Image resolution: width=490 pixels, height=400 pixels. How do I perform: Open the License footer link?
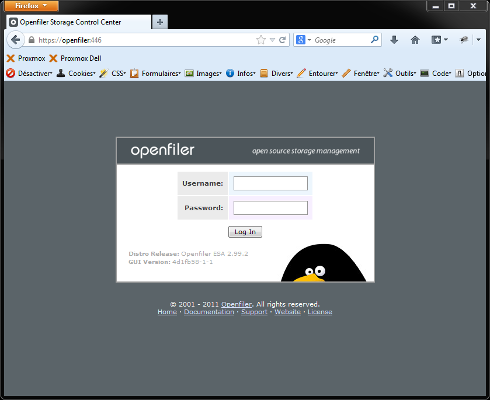320,312
